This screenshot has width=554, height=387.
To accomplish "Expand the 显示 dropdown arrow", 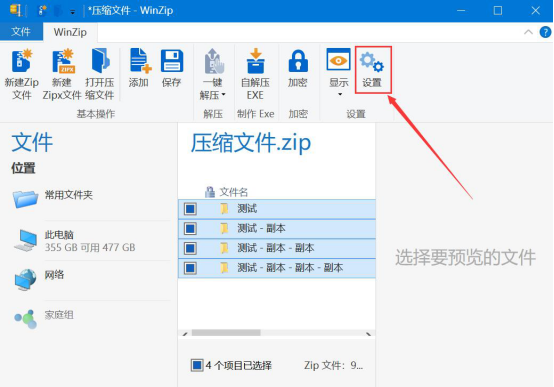I will click(x=340, y=94).
